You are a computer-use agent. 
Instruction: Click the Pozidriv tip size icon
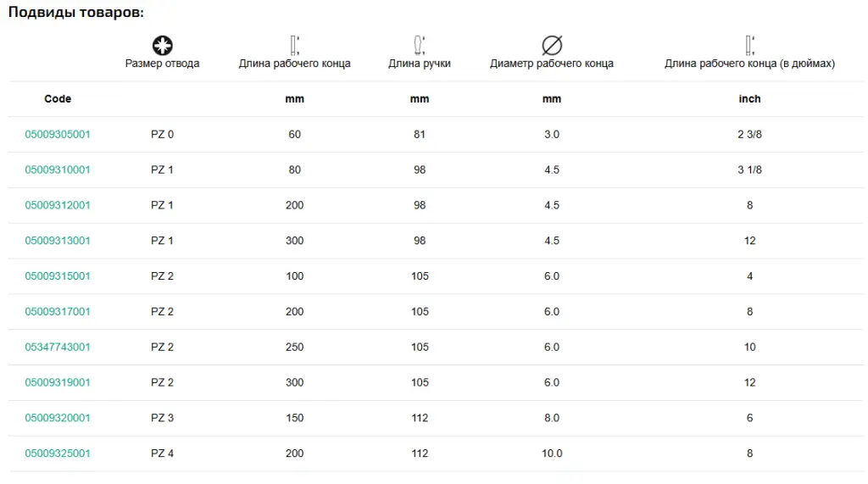(x=162, y=46)
